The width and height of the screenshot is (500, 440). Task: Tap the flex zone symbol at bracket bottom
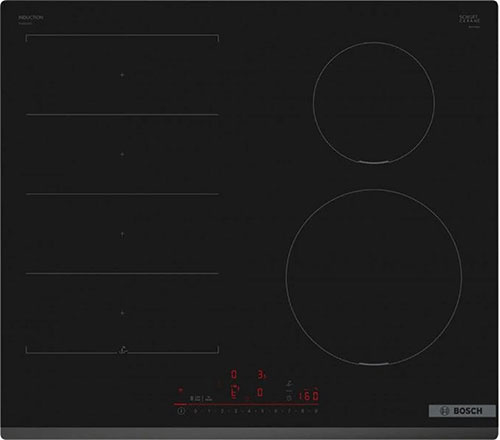click(123, 350)
